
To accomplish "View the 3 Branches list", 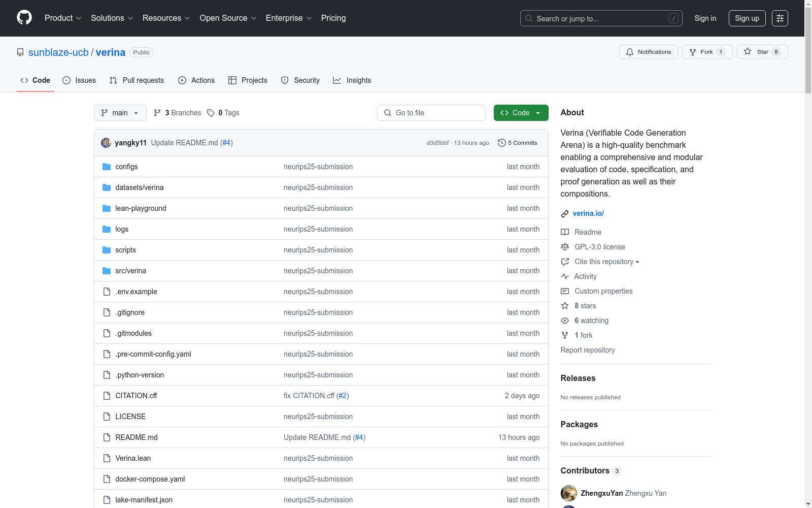I will (x=178, y=113).
